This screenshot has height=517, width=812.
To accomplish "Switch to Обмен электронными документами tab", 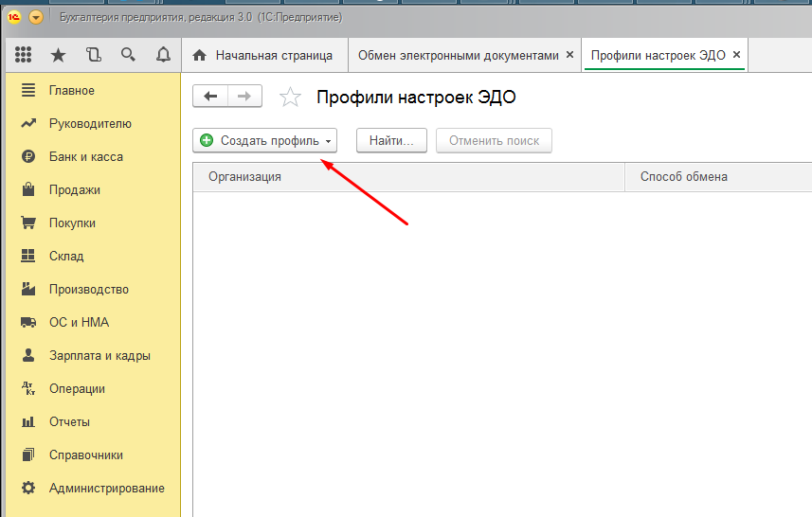I will click(459, 55).
